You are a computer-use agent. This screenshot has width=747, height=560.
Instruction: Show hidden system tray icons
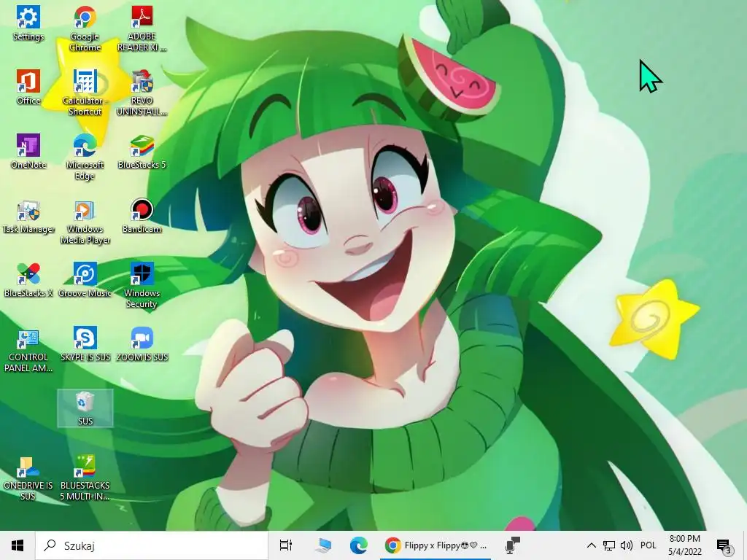pyautogui.click(x=591, y=545)
